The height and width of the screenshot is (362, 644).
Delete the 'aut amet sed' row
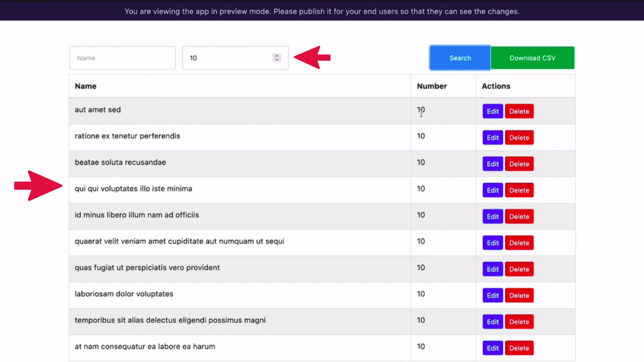coord(519,111)
